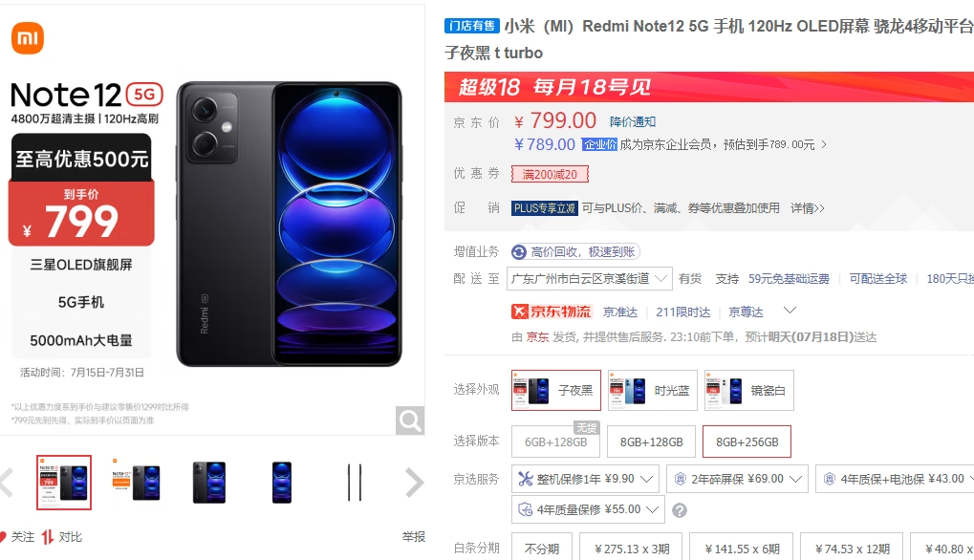Show next product thumbnails with right arrow
Screen dimensions: 974x560
pos(414,483)
